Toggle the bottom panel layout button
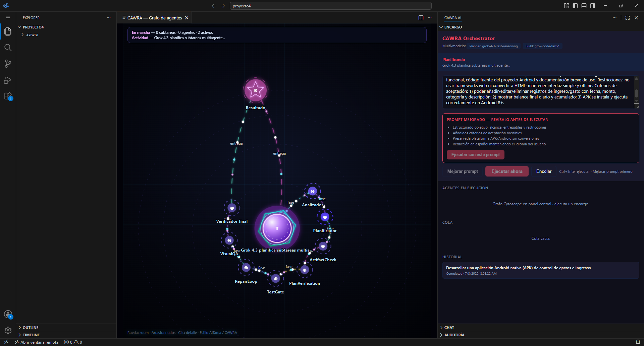The image size is (644, 346). [584, 6]
